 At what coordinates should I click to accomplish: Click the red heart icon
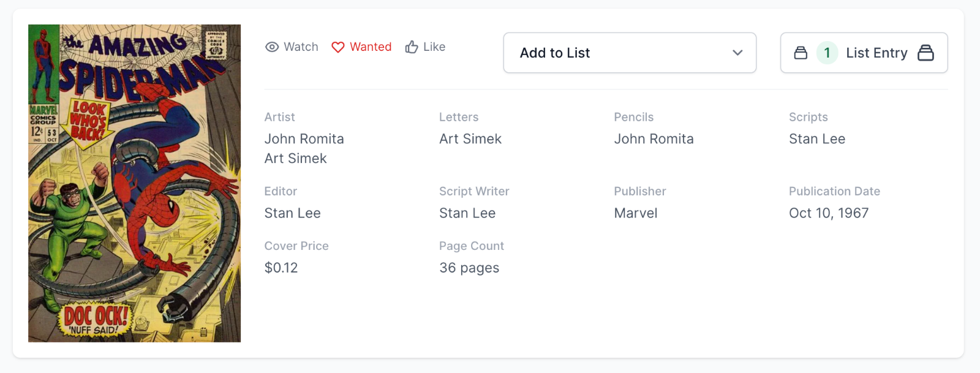pos(338,47)
